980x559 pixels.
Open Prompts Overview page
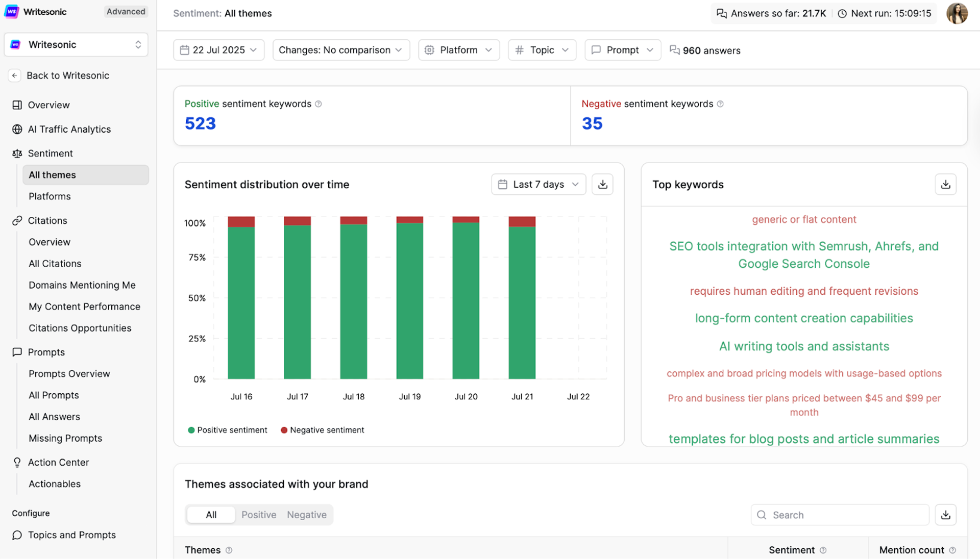pos(69,374)
